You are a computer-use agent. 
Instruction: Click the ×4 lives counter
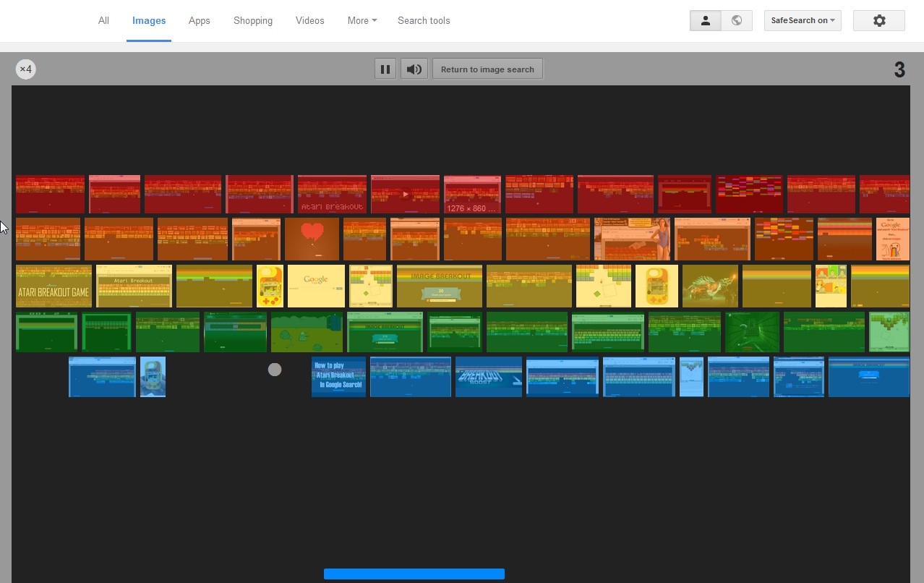(26, 69)
